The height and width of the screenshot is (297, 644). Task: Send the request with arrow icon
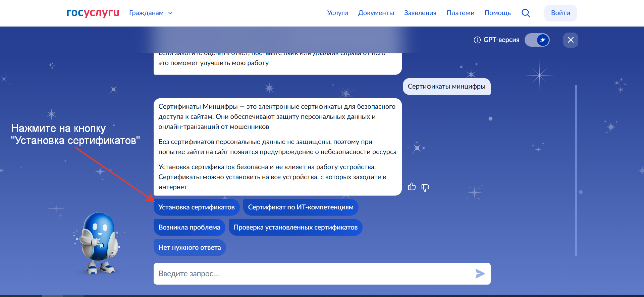pos(480,274)
